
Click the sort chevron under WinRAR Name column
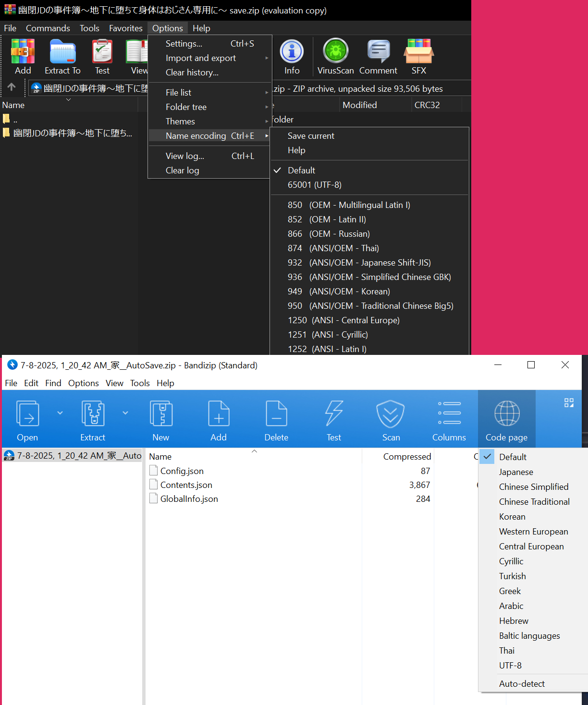(x=68, y=99)
